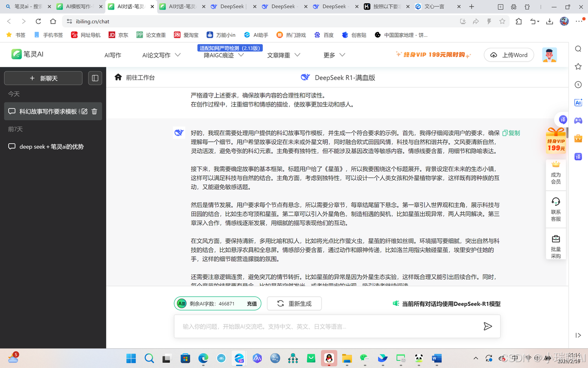
Task: Edit the 科幻故事写作要求模板 chat title
Action: [85, 111]
